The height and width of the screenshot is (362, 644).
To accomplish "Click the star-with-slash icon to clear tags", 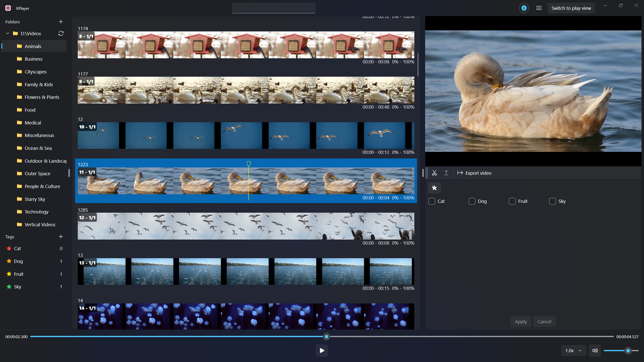I will tap(434, 188).
